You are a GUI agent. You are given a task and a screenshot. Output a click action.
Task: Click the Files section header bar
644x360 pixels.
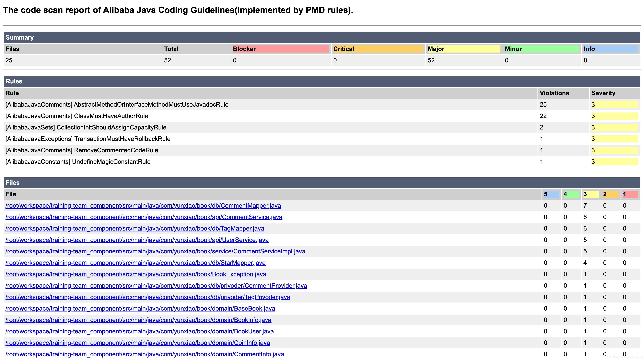[x=322, y=183]
